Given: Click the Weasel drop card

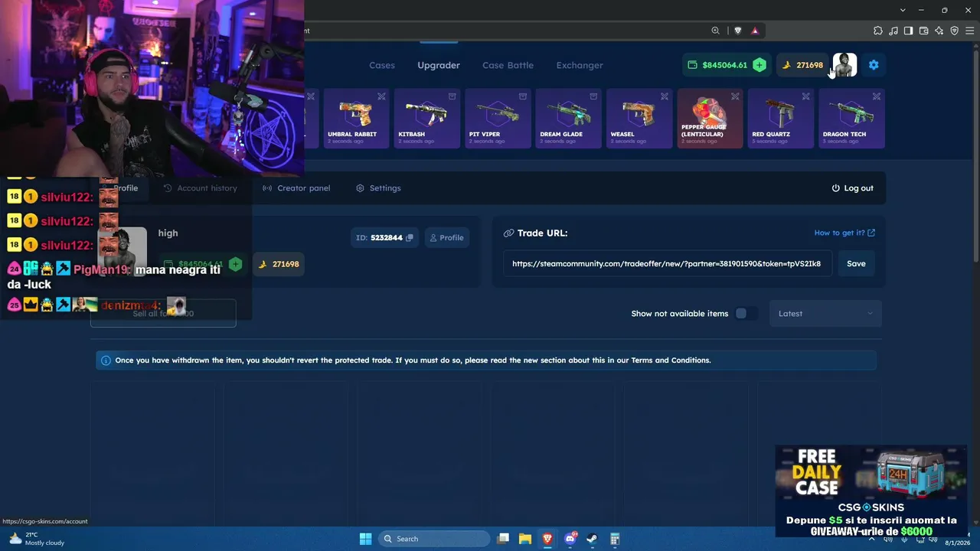Looking at the screenshot, I should (639, 119).
